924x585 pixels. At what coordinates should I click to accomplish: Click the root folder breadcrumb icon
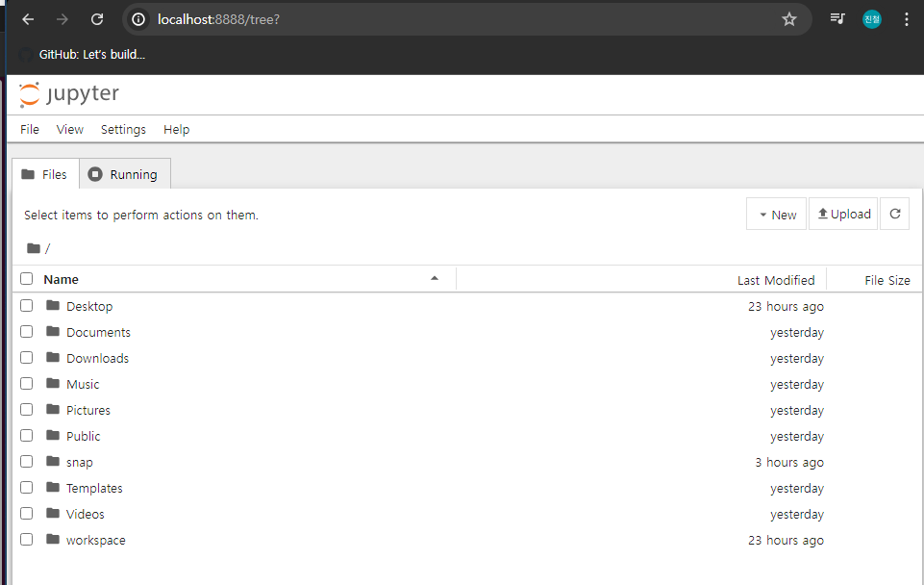34,248
